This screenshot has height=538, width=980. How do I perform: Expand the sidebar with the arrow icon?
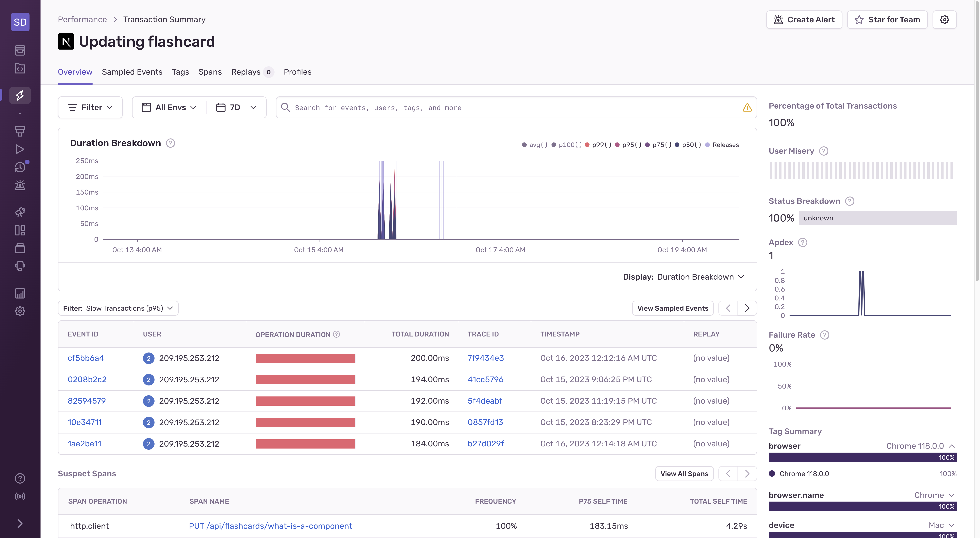[x=20, y=524]
